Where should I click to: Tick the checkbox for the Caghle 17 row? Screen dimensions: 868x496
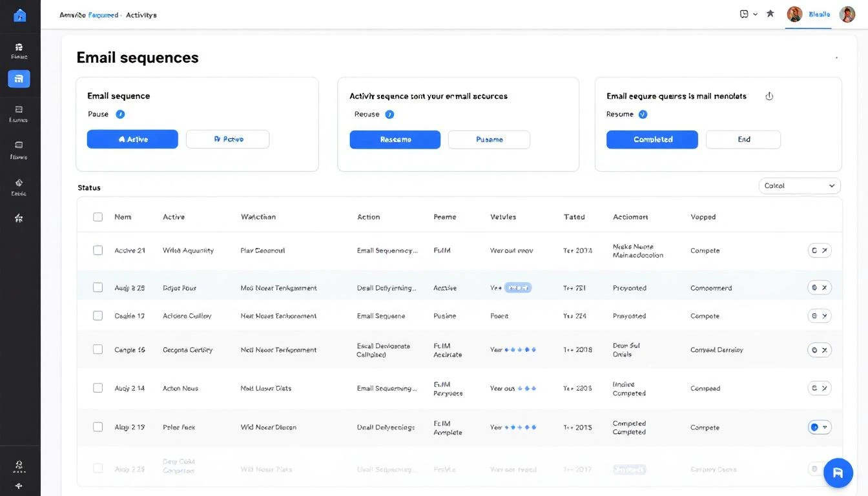pyautogui.click(x=98, y=316)
